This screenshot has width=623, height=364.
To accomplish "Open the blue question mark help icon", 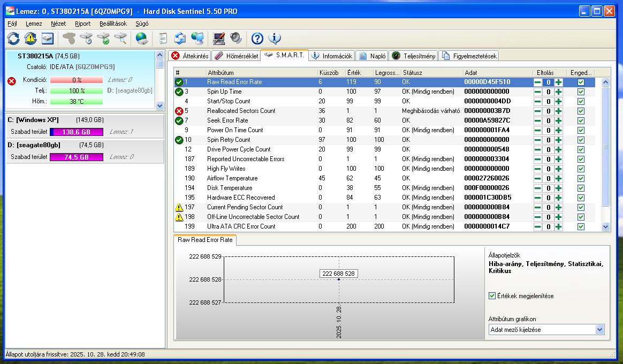I will coord(257,39).
